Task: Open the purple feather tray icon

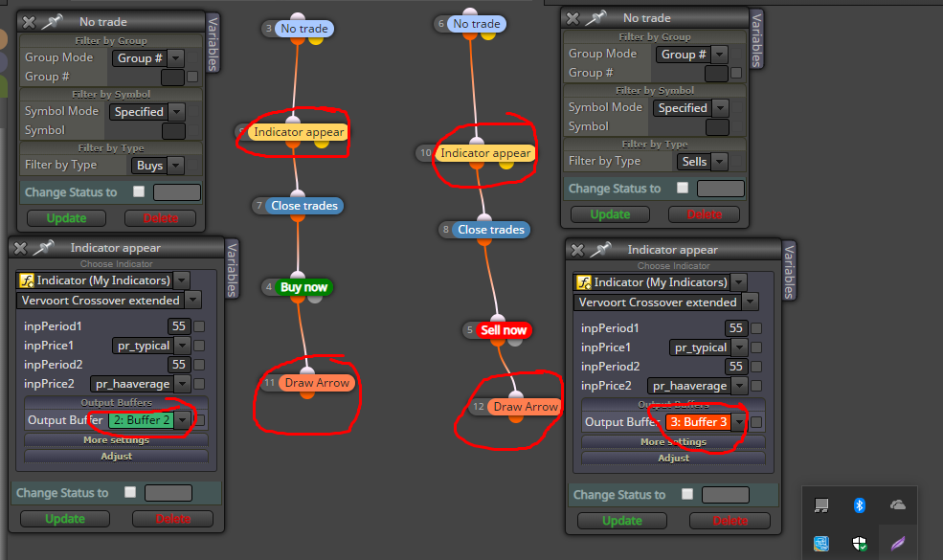Action: 898,544
